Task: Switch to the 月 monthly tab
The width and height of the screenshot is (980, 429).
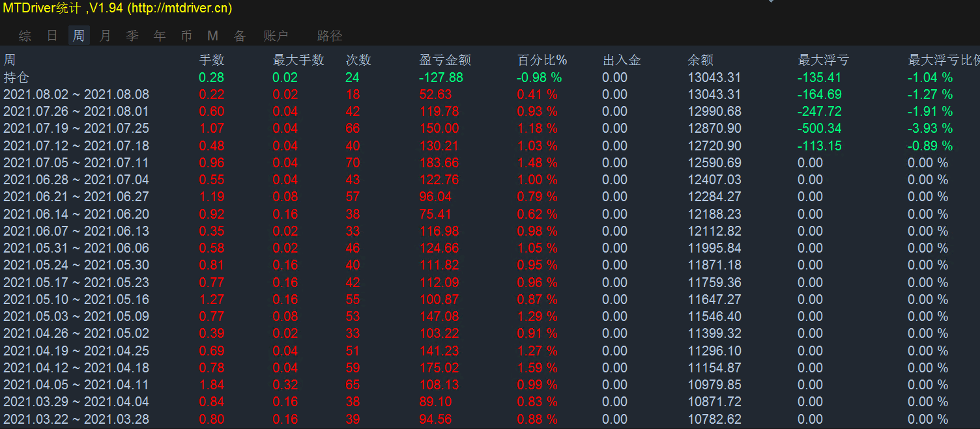Action: tap(106, 36)
